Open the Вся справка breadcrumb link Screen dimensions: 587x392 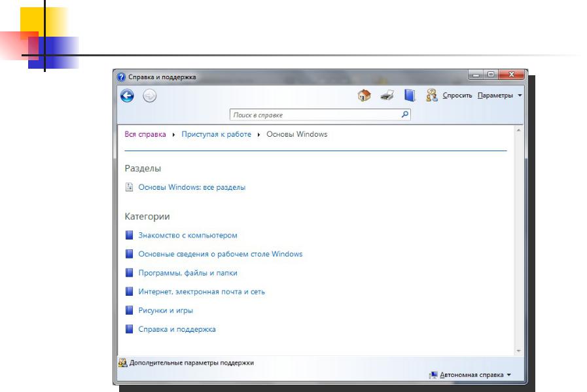pos(145,134)
